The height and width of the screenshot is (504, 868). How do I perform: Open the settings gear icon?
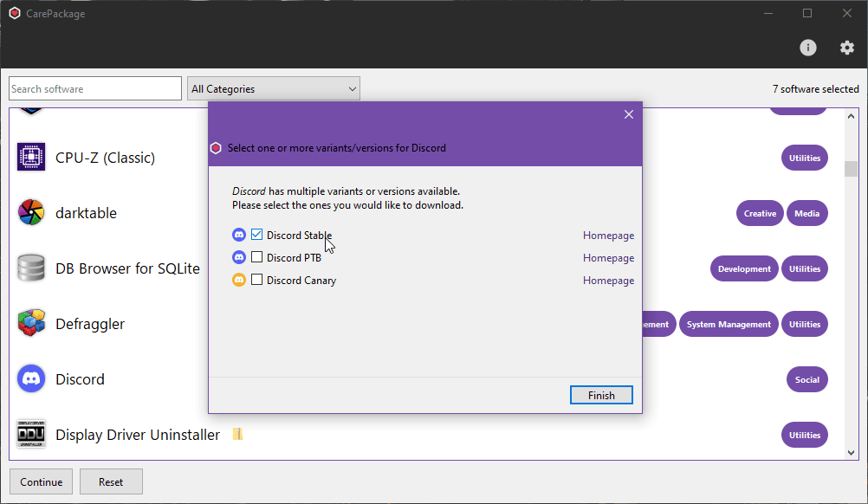pos(847,48)
